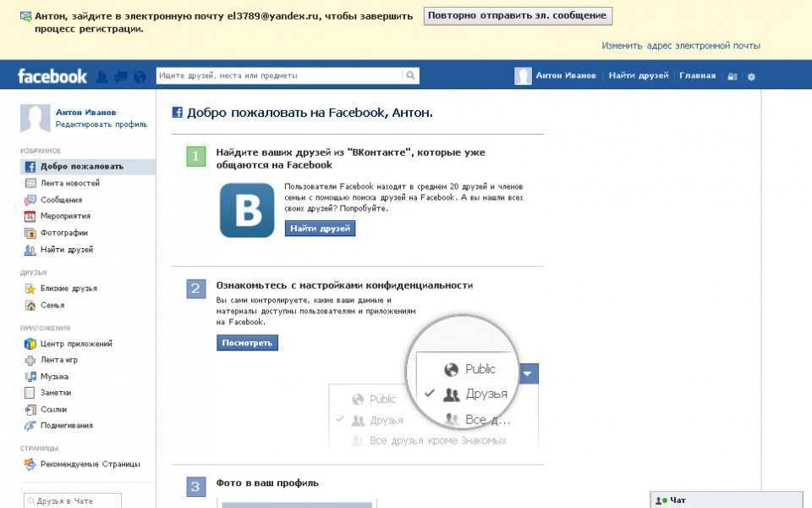This screenshot has width=812, height=508.
Task: Open messages icon in the blue header
Action: click(x=121, y=76)
